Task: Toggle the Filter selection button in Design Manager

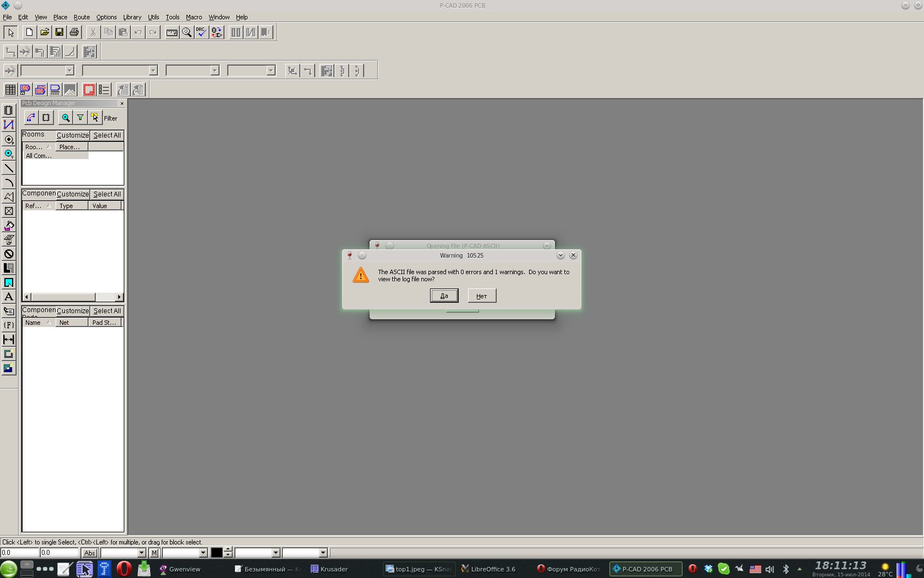Action: click(95, 118)
